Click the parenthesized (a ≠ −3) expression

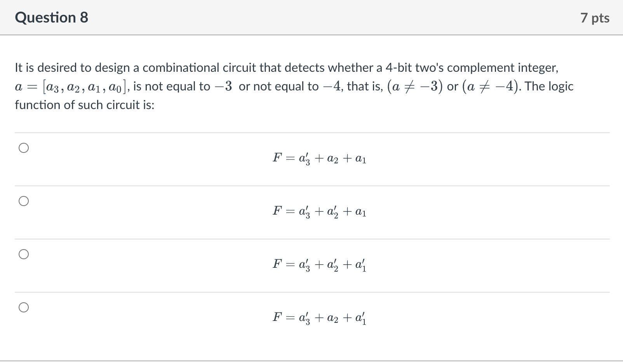(x=415, y=87)
